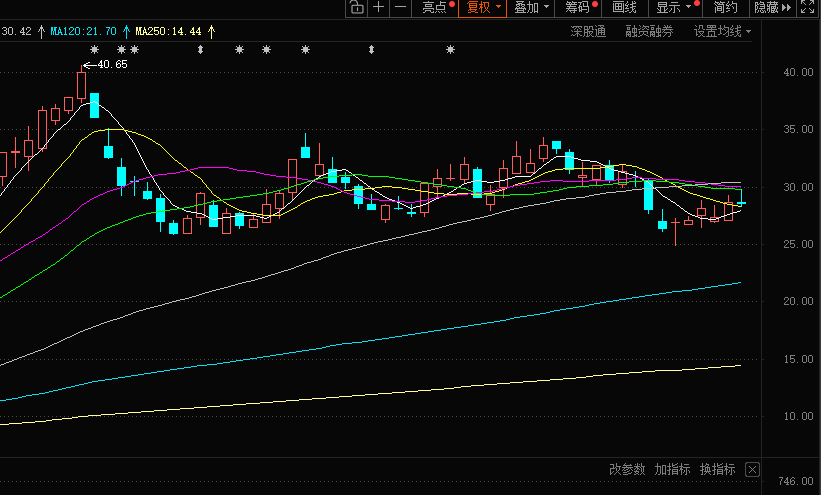The width and height of the screenshot is (821, 495).
Task: Switch to 简约 simple mode
Action: click(725, 7)
